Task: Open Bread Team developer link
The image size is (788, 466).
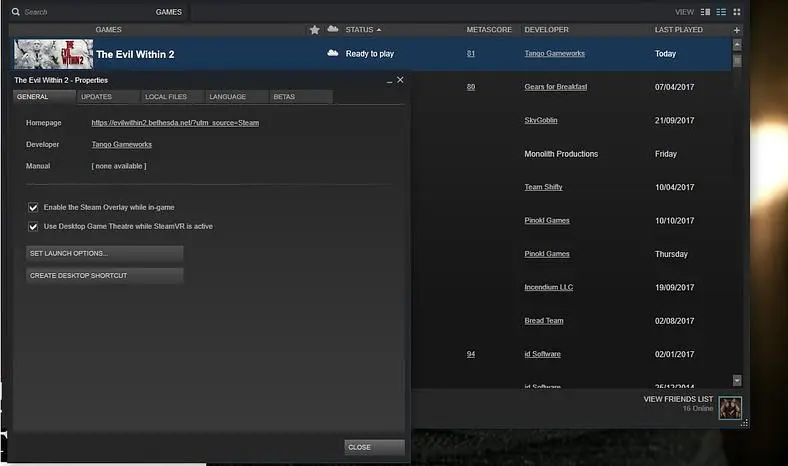Action: coord(544,321)
